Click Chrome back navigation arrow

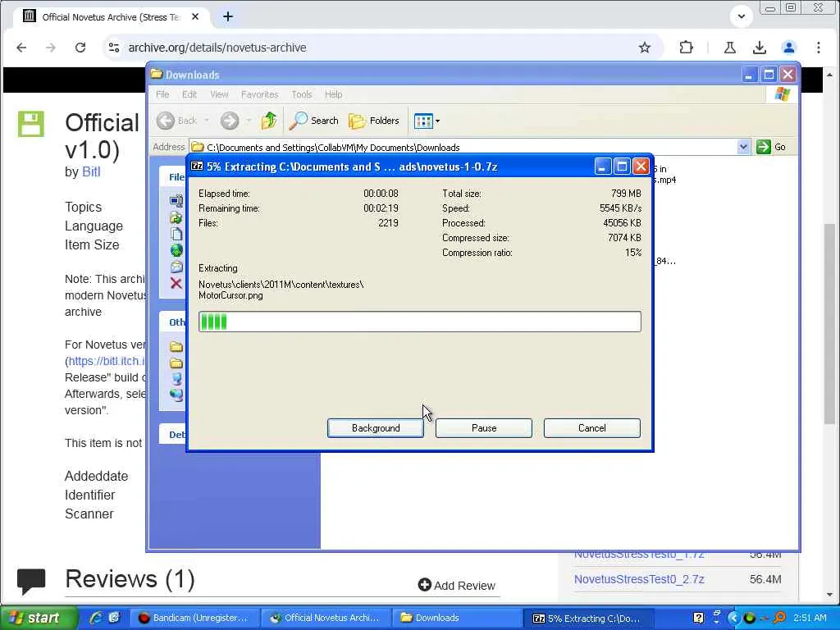(x=21, y=48)
